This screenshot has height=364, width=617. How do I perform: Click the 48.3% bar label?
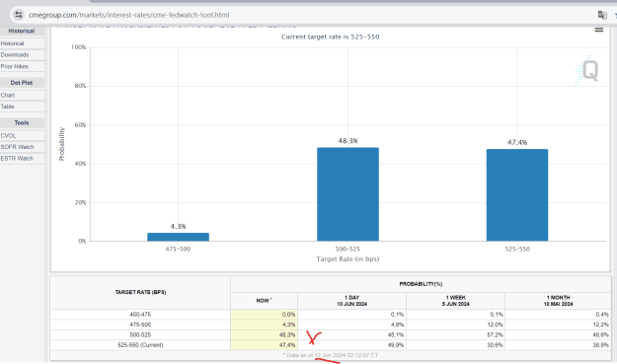[x=348, y=141]
